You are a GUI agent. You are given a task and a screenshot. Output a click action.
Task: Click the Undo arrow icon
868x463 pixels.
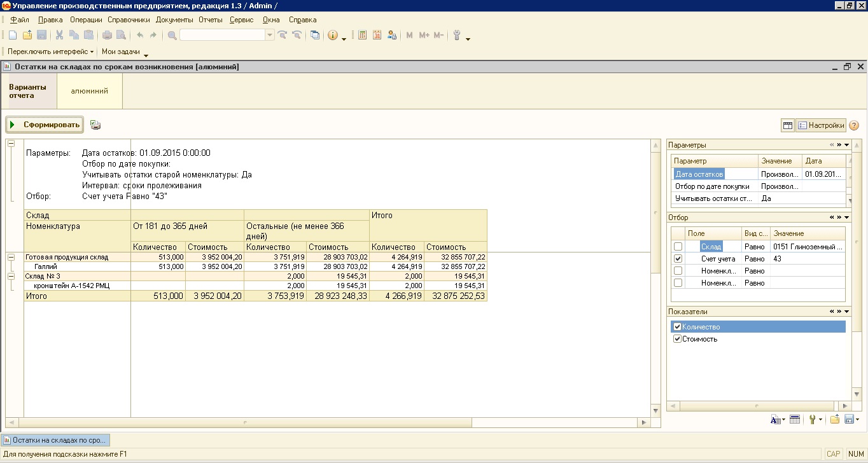140,36
